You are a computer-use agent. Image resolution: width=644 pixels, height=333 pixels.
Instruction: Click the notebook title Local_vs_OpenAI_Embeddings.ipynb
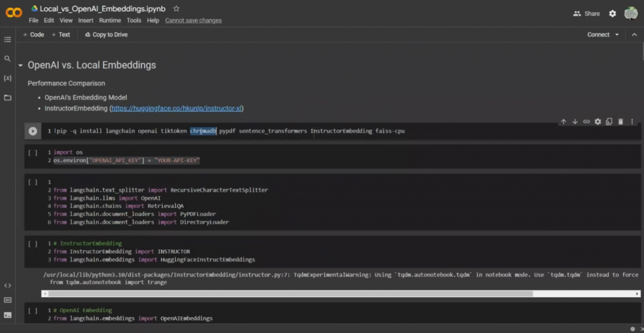click(103, 8)
